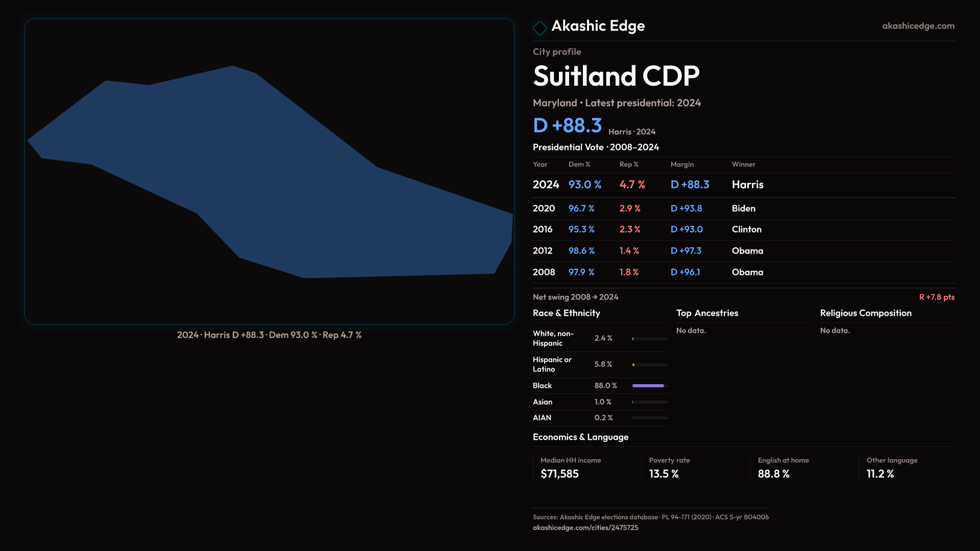This screenshot has width=980, height=551.
Task: Select the 2012 Obama result row
Action: (743, 251)
